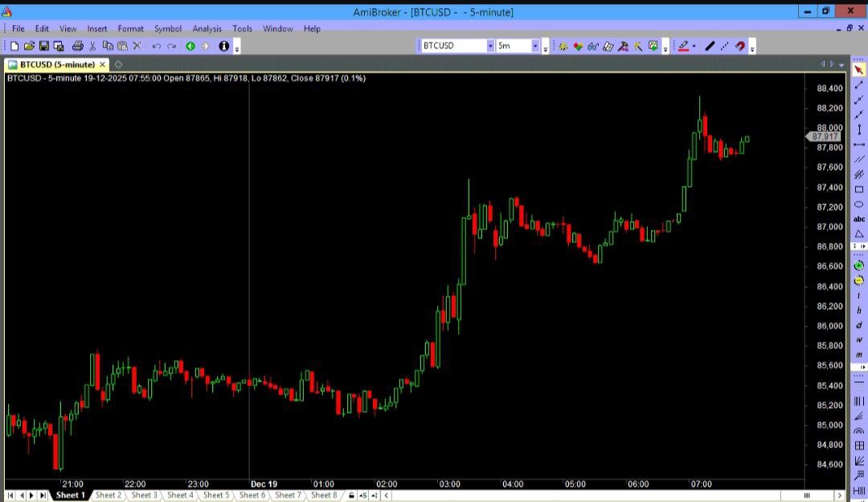
Task: Switch to Sheet 3 tab
Action: (x=144, y=496)
